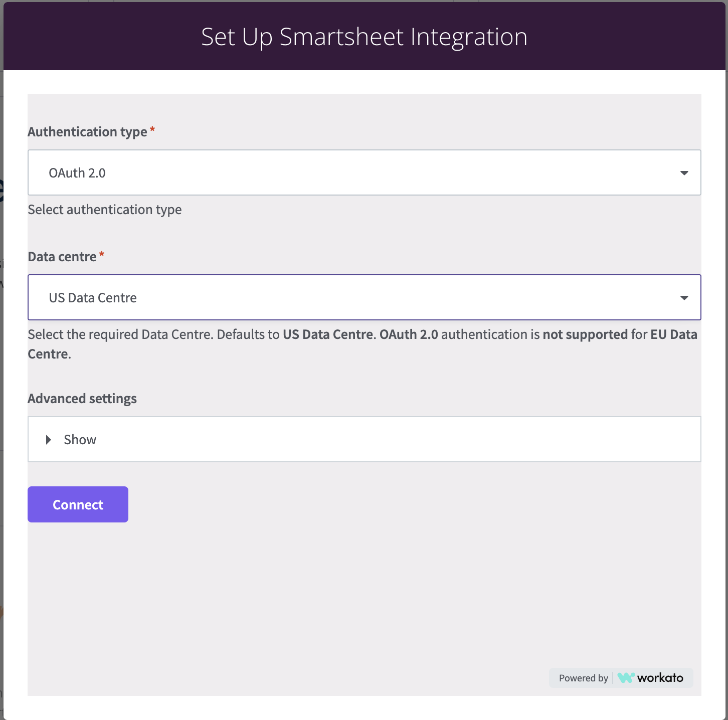Click the Authentication type label
728x720 pixels.
coord(87,132)
